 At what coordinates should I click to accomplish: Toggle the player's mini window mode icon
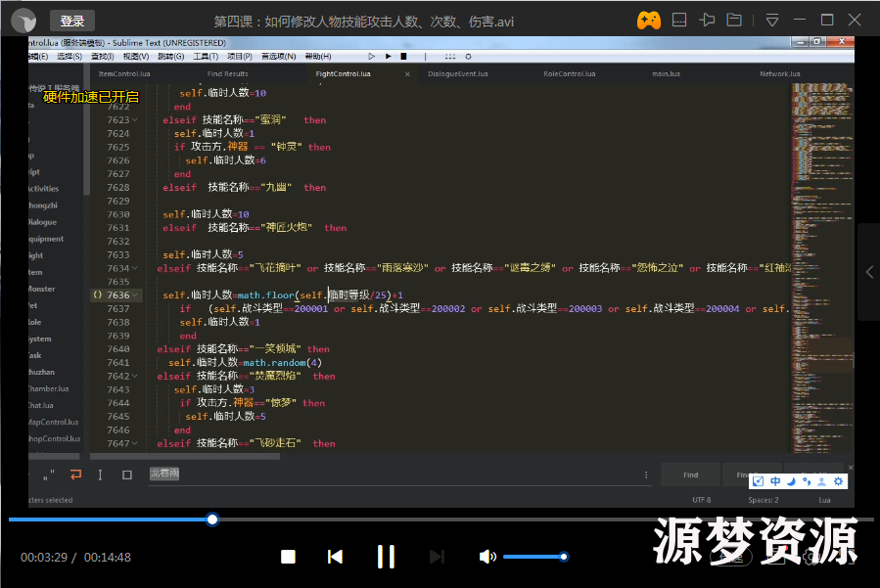[x=679, y=21]
